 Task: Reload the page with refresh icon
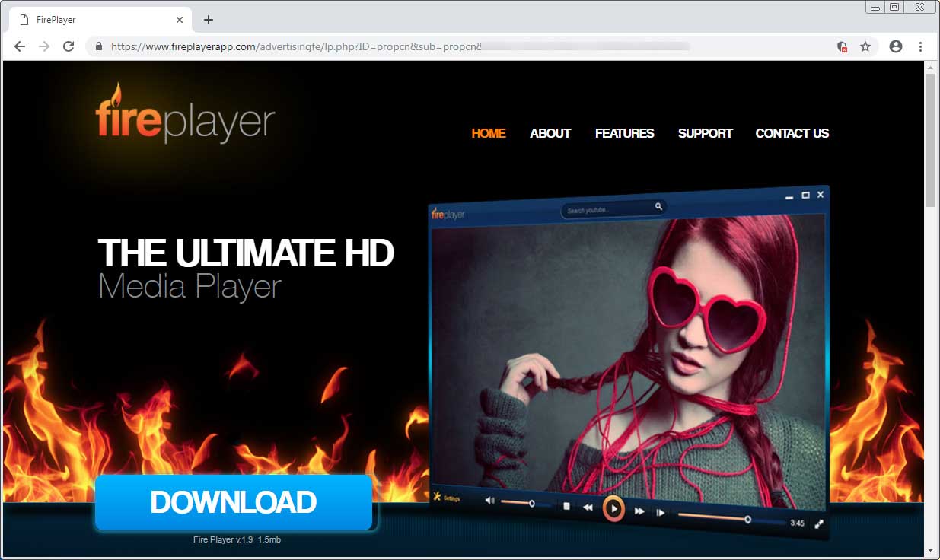coord(69,46)
